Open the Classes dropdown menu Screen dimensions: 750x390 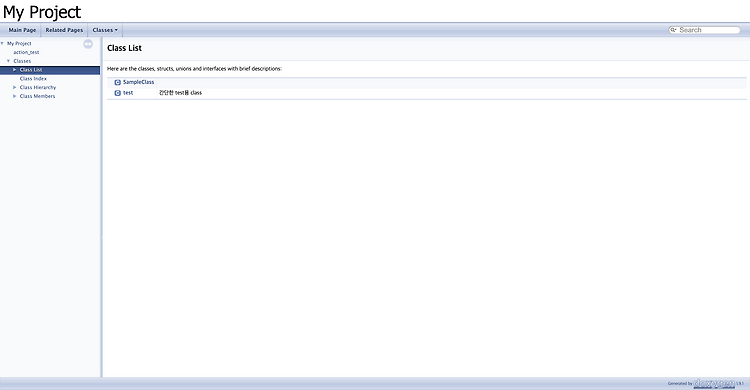pos(105,30)
